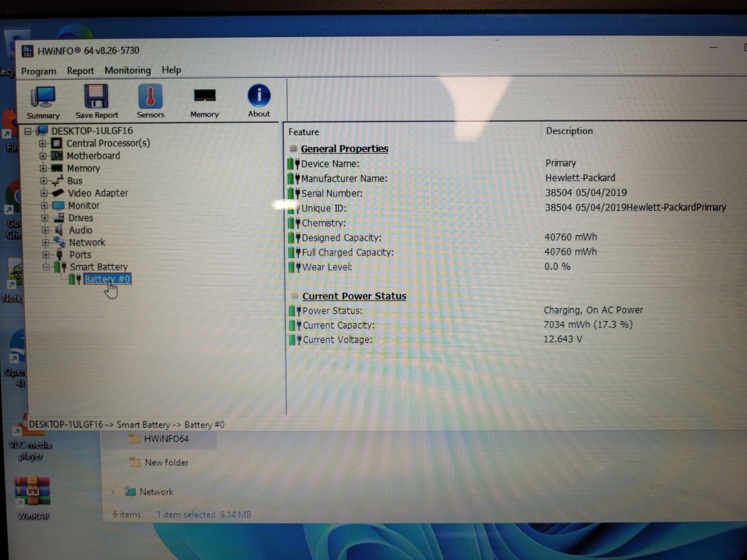Image resolution: width=747 pixels, height=560 pixels.
Task: Click the 40760 mWh Designed Capacity value
Action: [571, 237]
